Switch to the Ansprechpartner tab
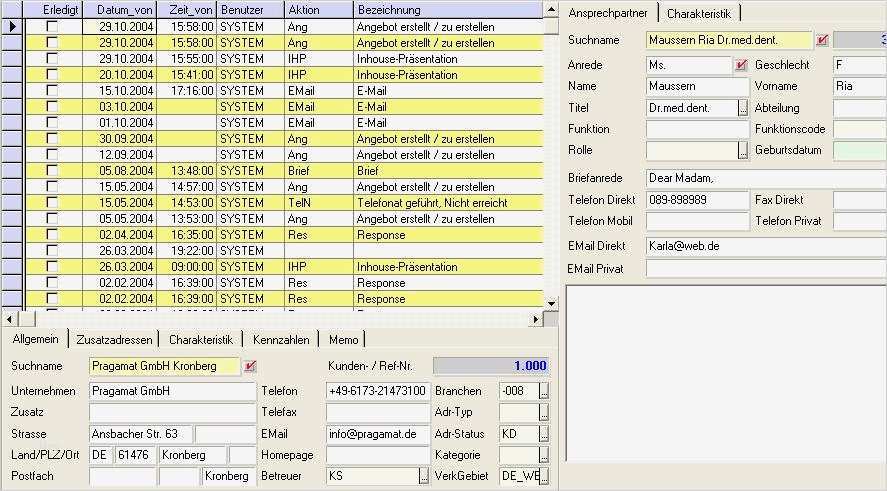 (x=609, y=13)
